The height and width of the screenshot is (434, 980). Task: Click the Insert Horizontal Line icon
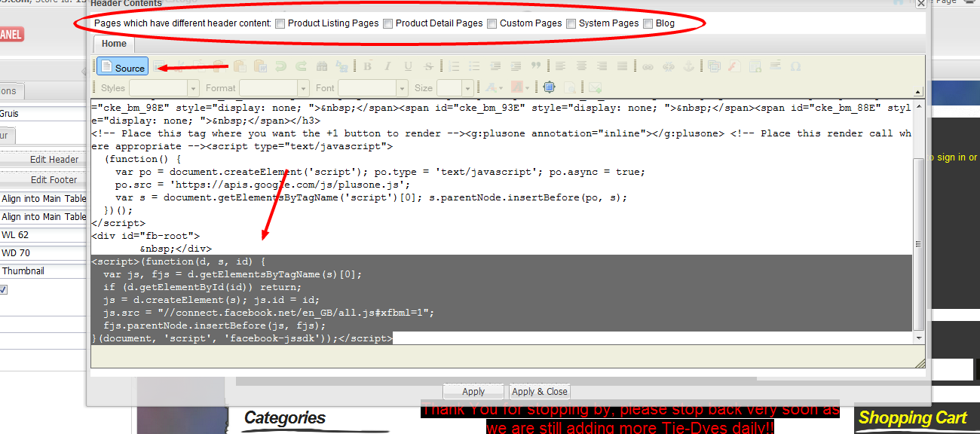pyautogui.click(x=774, y=66)
